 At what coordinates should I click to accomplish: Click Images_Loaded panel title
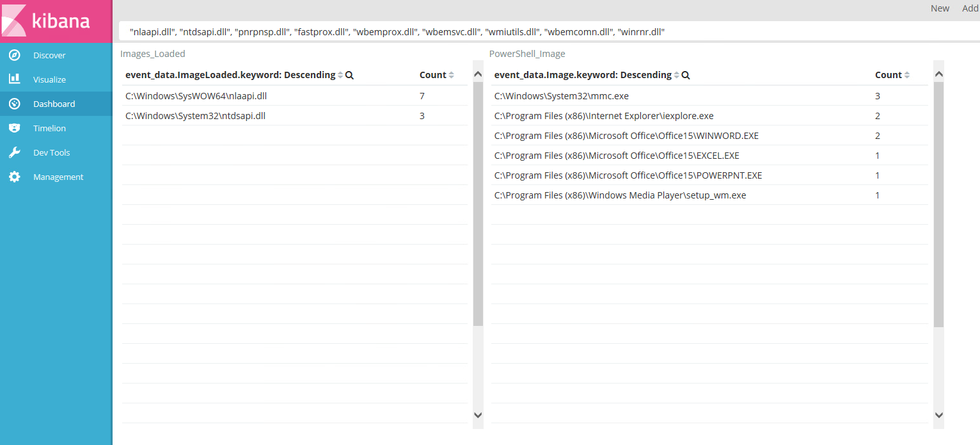(x=153, y=54)
